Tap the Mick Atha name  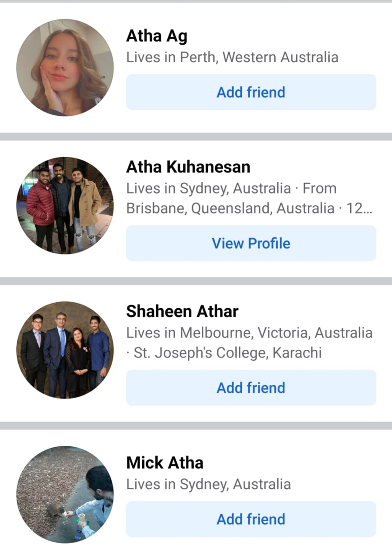click(x=165, y=463)
